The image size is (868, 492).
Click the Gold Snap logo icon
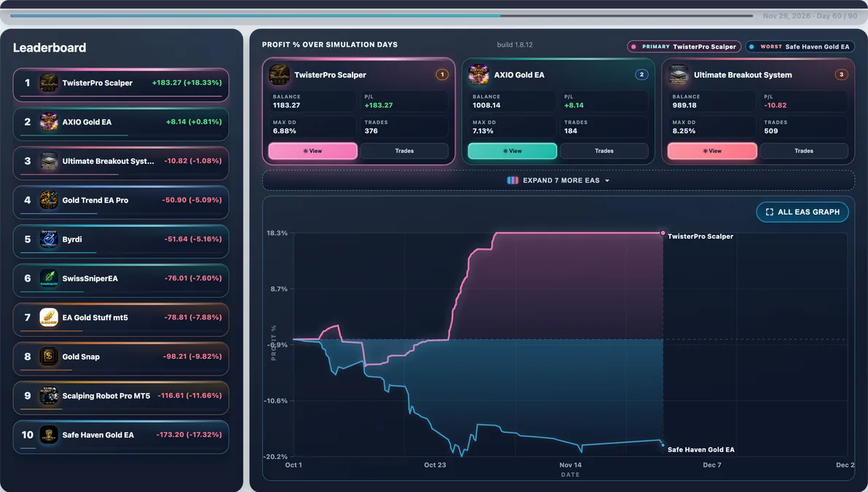[49, 357]
